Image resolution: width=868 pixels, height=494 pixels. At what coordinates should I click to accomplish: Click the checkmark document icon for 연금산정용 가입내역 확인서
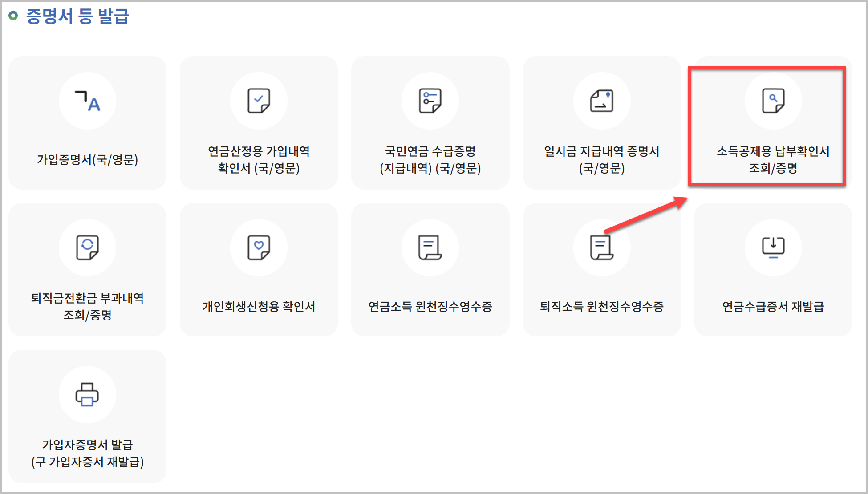[x=259, y=101]
